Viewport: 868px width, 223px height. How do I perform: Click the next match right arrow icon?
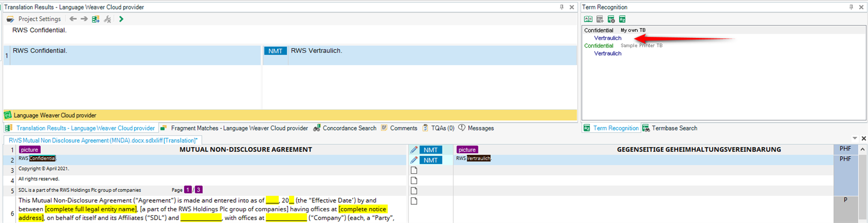coord(84,19)
